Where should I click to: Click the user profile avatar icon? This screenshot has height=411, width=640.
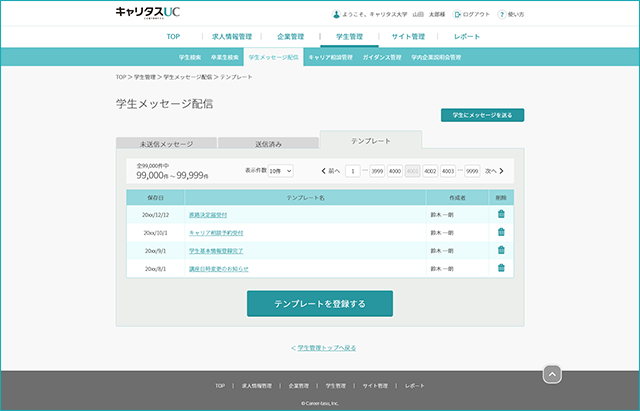click(336, 14)
